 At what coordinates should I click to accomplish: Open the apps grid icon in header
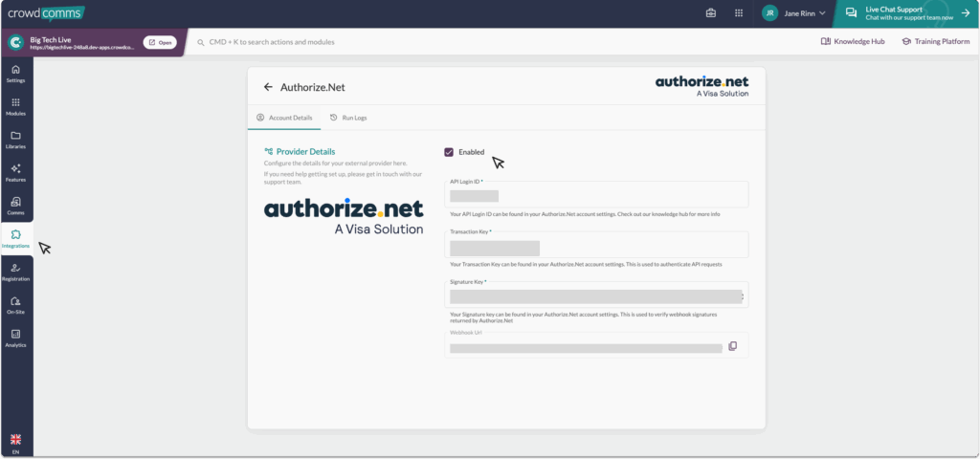tap(739, 13)
